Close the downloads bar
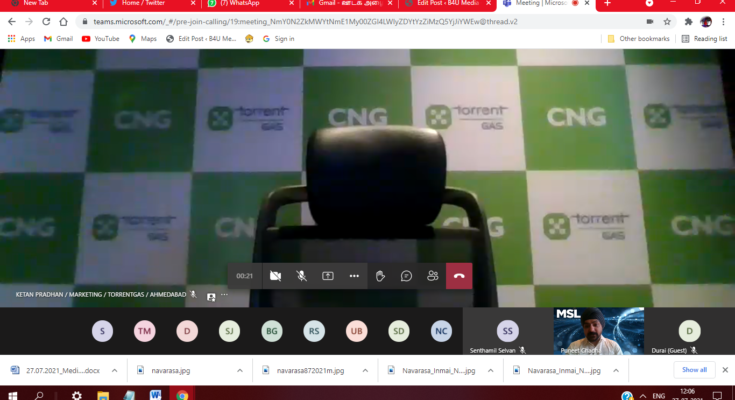The image size is (735, 400). click(725, 370)
